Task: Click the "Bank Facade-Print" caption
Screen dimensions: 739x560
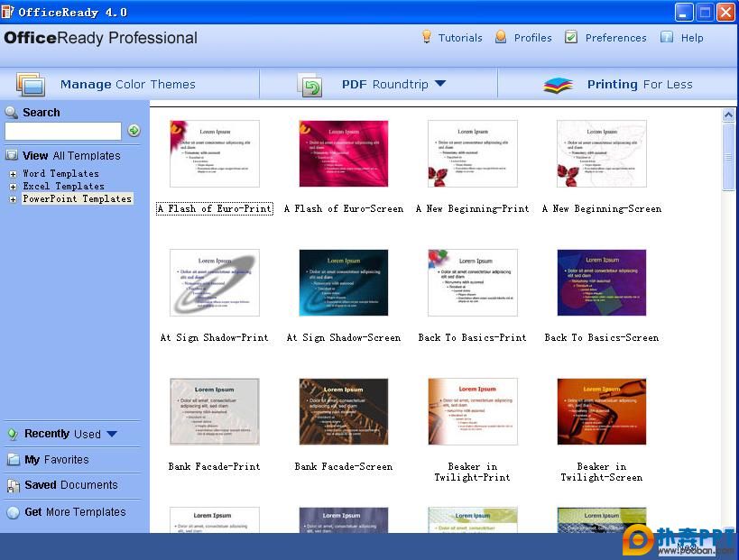Action: (x=215, y=467)
